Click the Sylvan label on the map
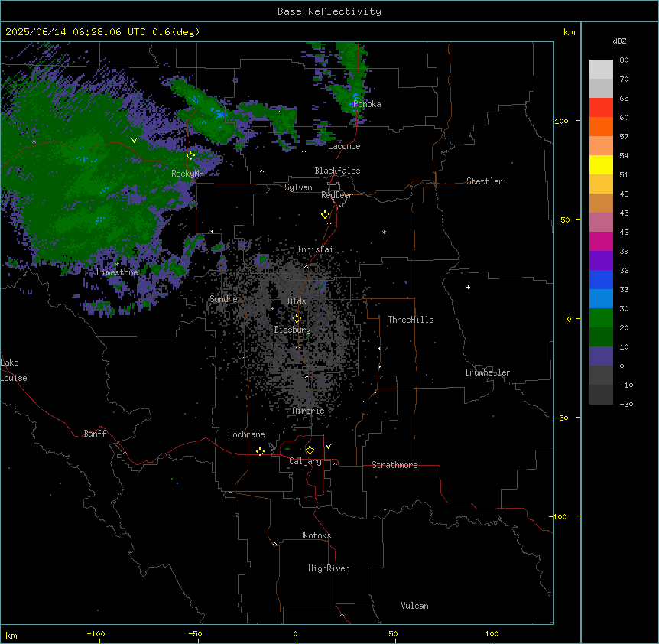This screenshot has height=644, width=659. coord(298,187)
